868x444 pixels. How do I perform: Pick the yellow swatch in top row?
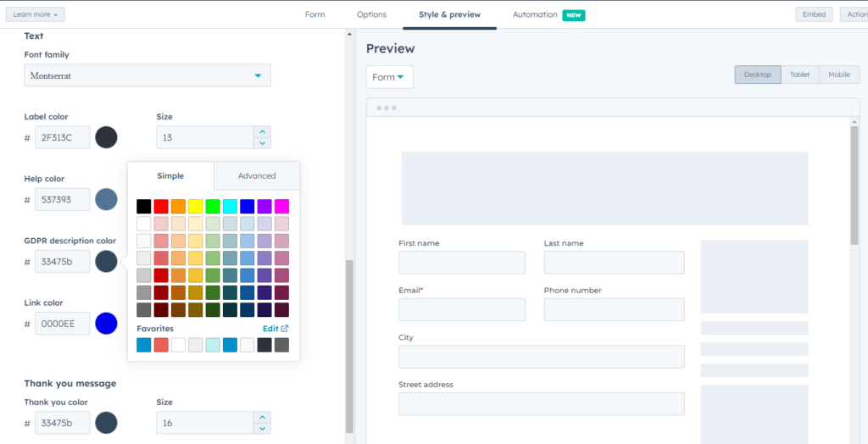(196, 207)
